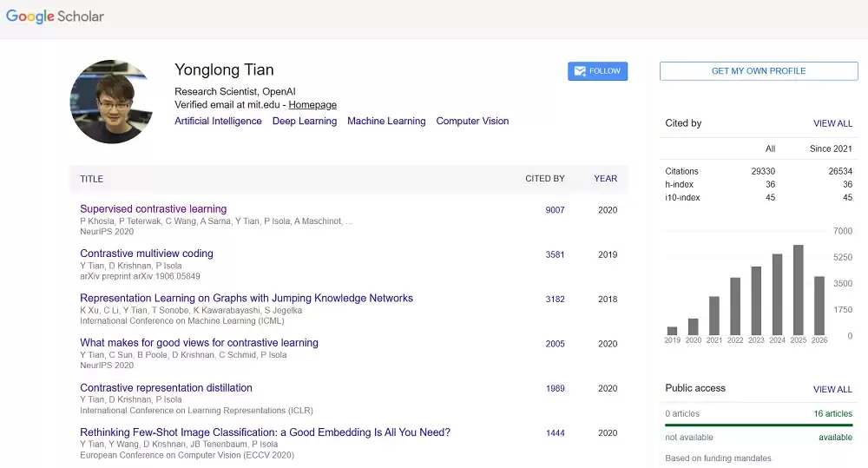Open Supervised contrastive learning paper
The image size is (868, 468).
(x=154, y=208)
